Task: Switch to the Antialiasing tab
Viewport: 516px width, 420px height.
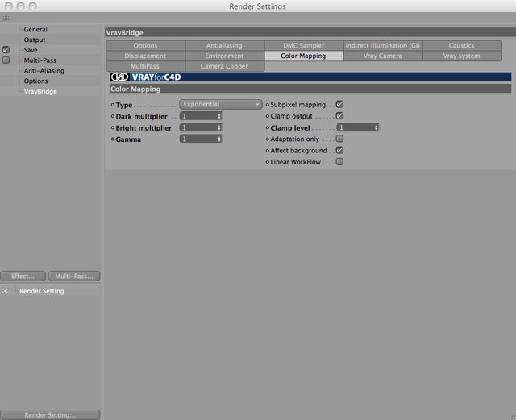Action: click(x=224, y=45)
